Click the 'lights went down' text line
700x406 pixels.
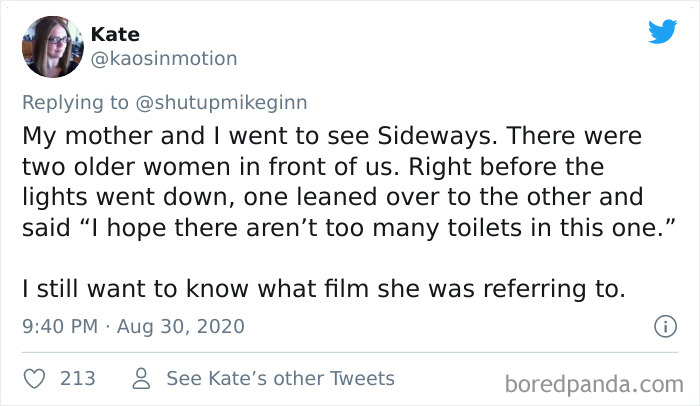click(332, 196)
